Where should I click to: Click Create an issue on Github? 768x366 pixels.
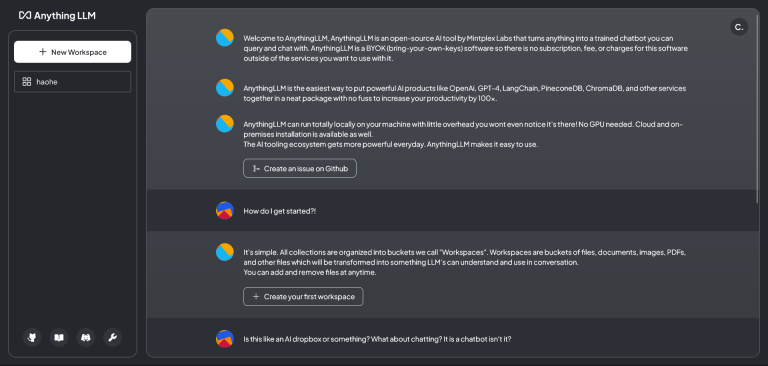[300, 169]
